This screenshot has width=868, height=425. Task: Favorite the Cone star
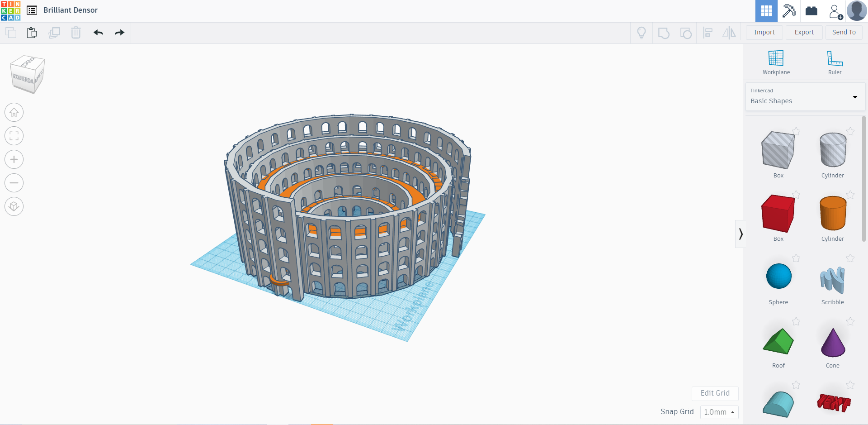pos(850,321)
